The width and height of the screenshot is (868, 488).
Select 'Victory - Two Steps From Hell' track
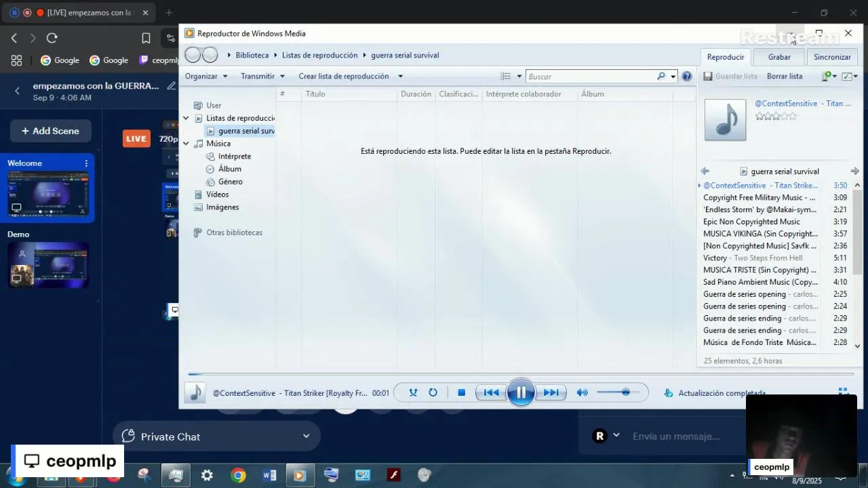774,258
